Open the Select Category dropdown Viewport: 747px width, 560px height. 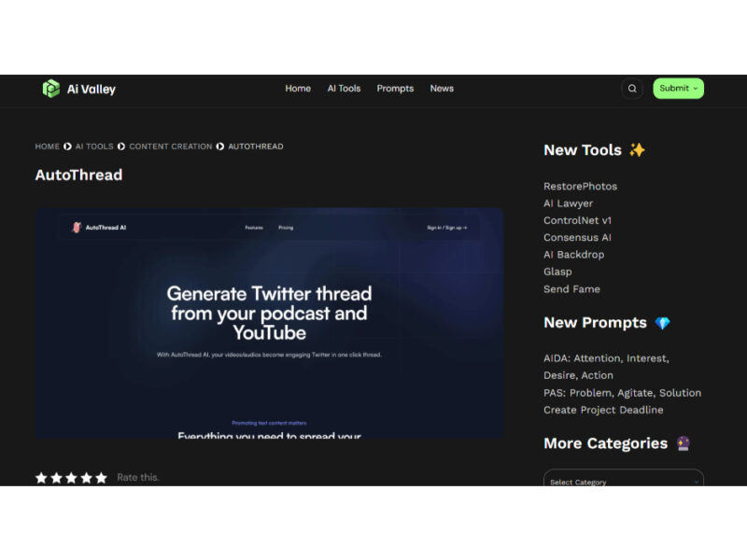click(623, 481)
